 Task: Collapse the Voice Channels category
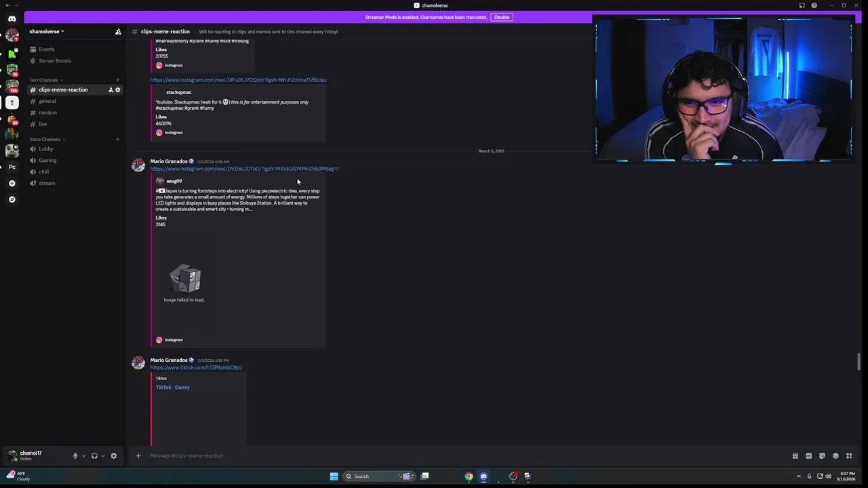tap(47, 139)
